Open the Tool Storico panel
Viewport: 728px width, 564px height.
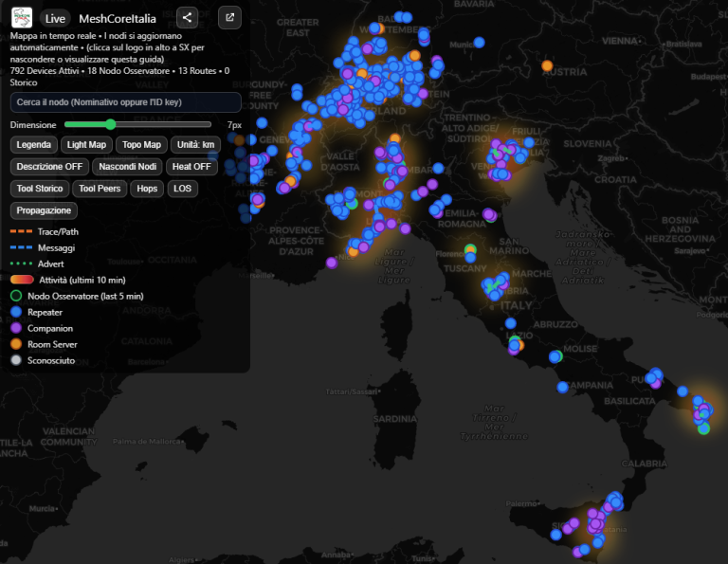(x=39, y=189)
